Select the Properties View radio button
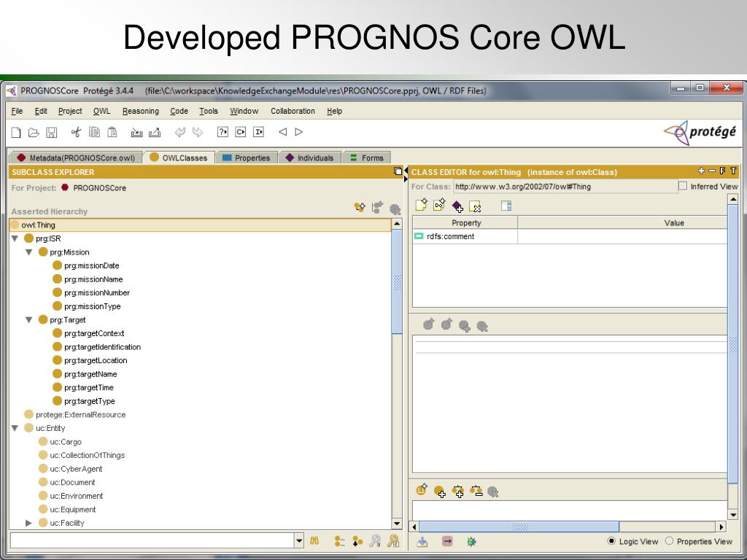The width and height of the screenshot is (747, 560). pos(670,541)
